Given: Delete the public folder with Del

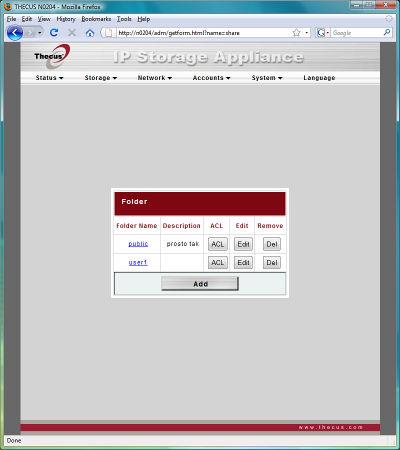Looking at the screenshot, I should tap(272, 244).
